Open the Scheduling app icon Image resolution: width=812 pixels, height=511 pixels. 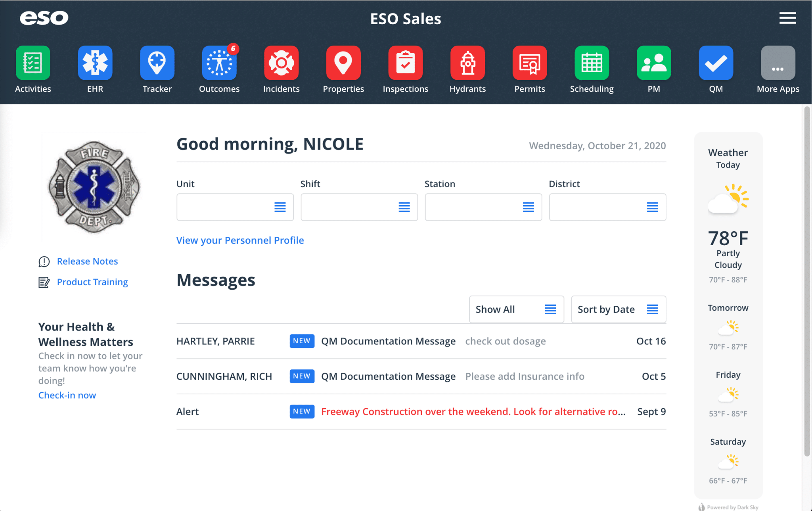[592, 63]
